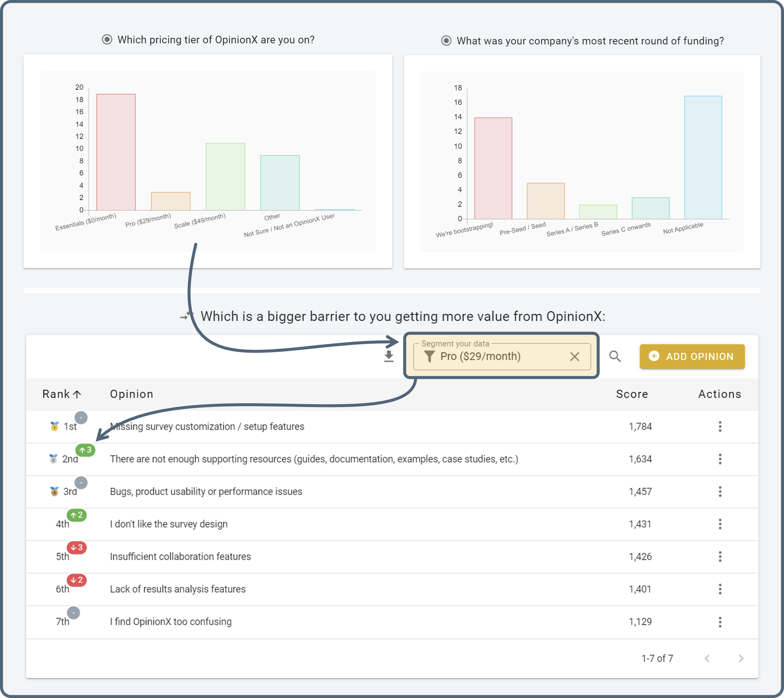
Task: Go to previous page of opinions
Action: click(707, 658)
